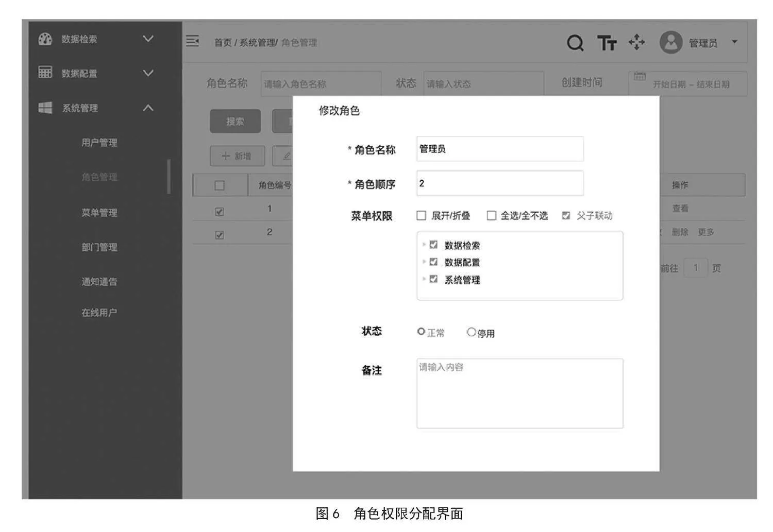The width and height of the screenshot is (773, 532).
Task: Click the 新增 button
Action: (238, 156)
